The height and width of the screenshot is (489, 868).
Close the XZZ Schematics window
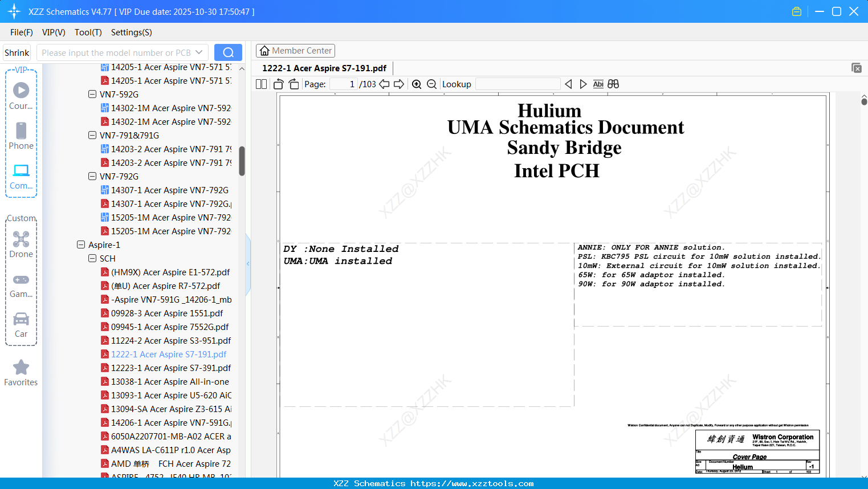coord(854,11)
